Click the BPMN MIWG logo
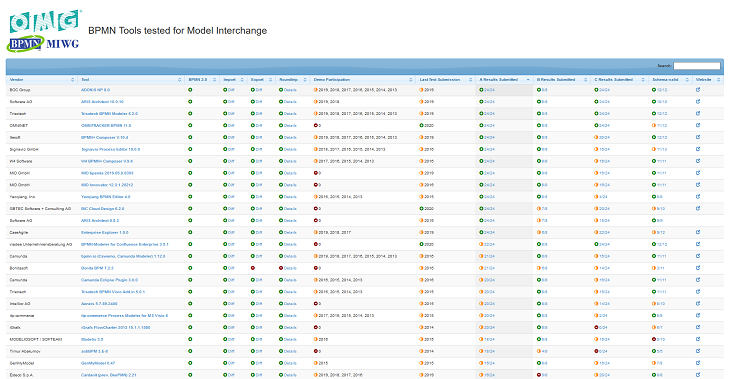This screenshot has height=379, width=730. (x=43, y=44)
